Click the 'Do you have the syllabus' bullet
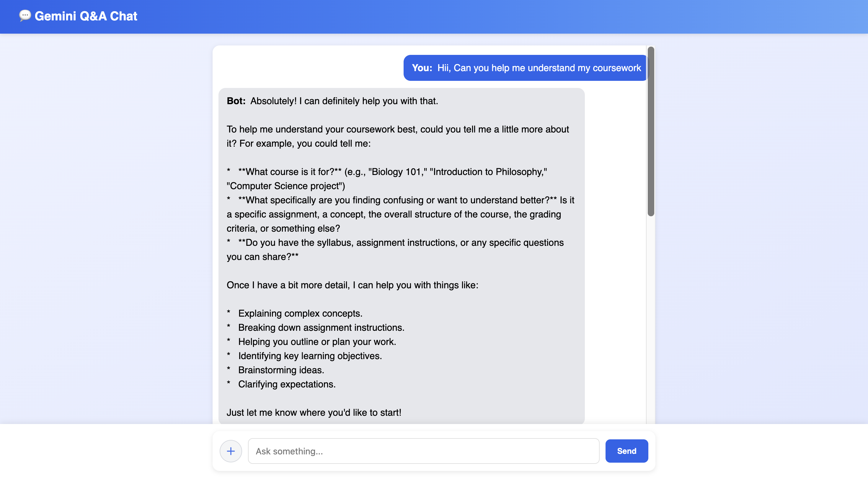This screenshot has height=478, width=868. (x=400, y=243)
